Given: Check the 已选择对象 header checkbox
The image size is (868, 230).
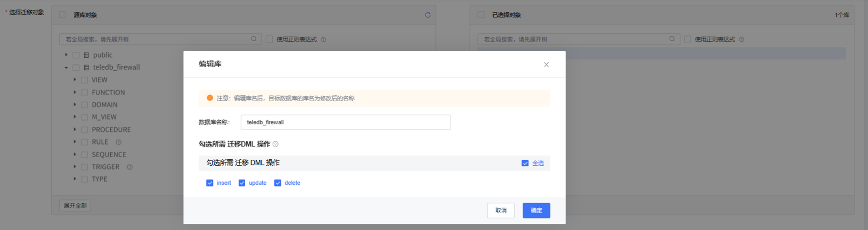Looking at the screenshot, I should 481,15.
